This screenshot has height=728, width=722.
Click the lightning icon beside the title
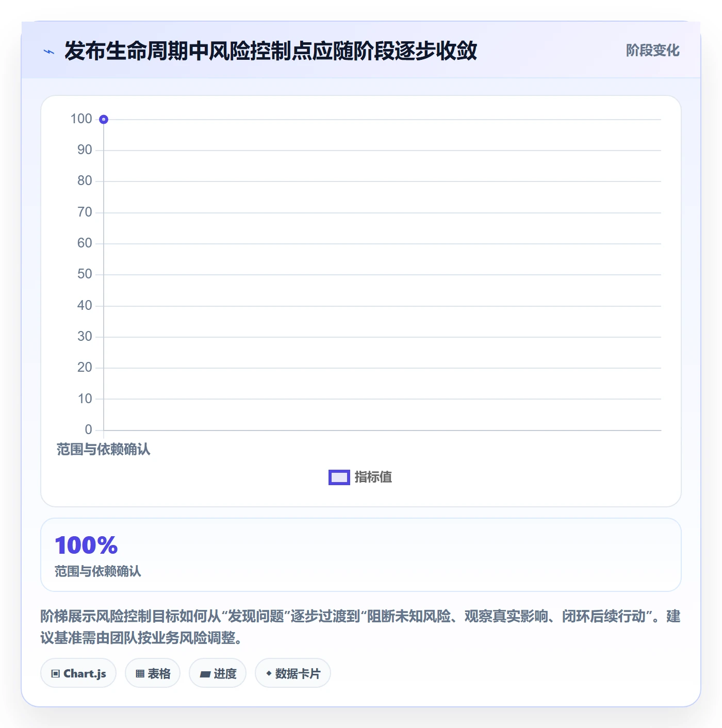pos(49,52)
